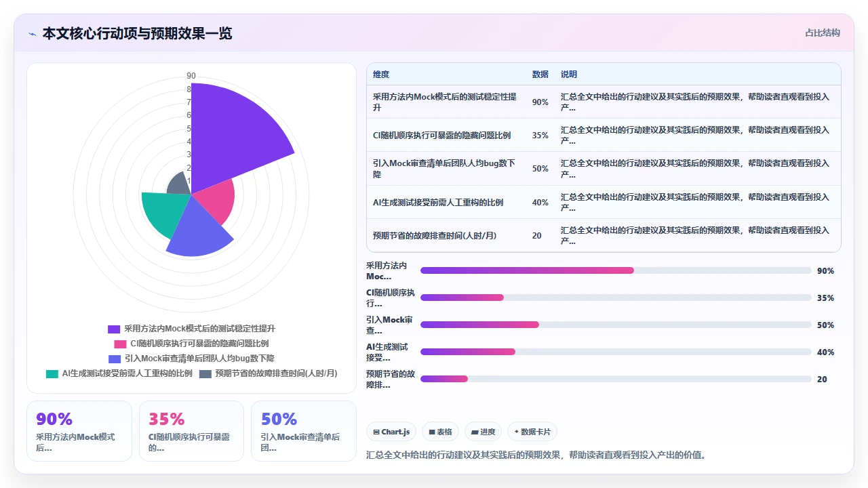The height and width of the screenshot is (488, 868).
Task: Click the 40% progress bar for AI生成测试接受
Action: (616, 352)
